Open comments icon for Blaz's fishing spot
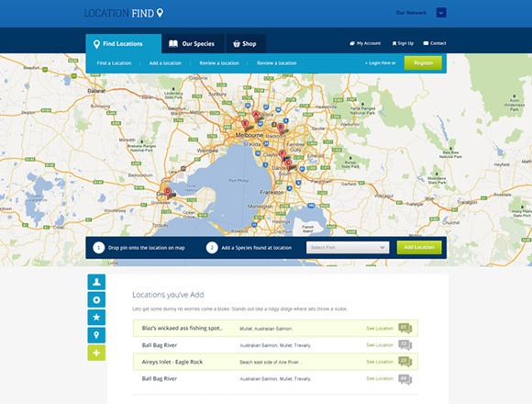This screenshot has width=532, height=404. click(x=405, y=329)
